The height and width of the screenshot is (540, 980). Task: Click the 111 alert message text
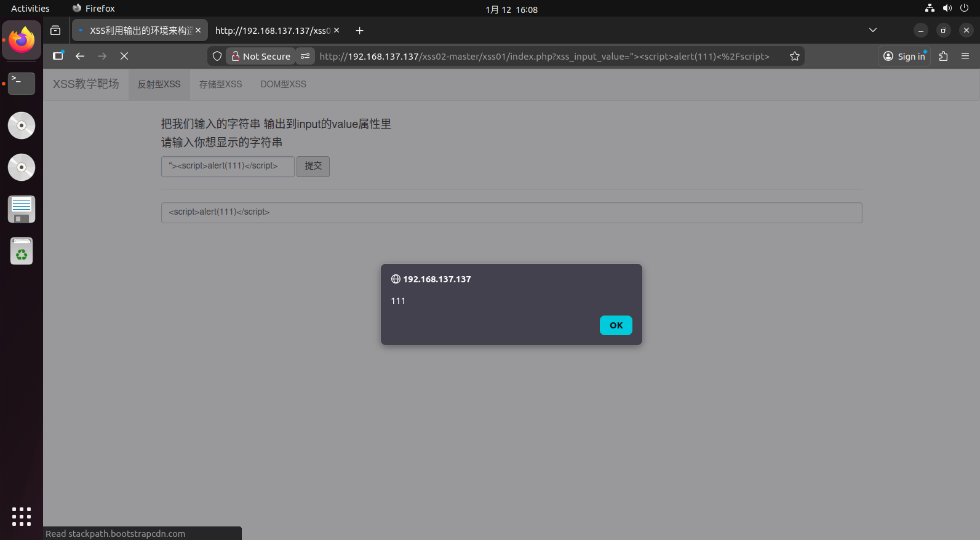398,301
